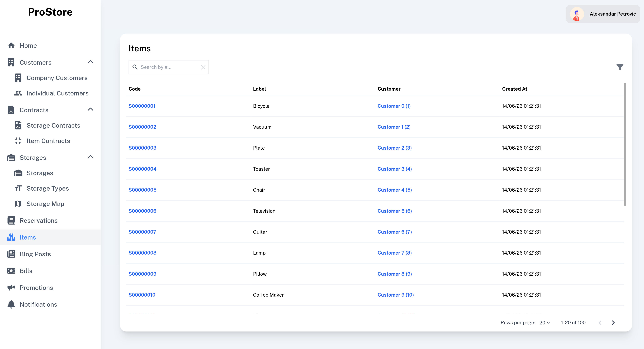Open Aleksandar Petrovic user menu
The width and height of the screenshot is (644, 349).
click(x=603, y=14)
